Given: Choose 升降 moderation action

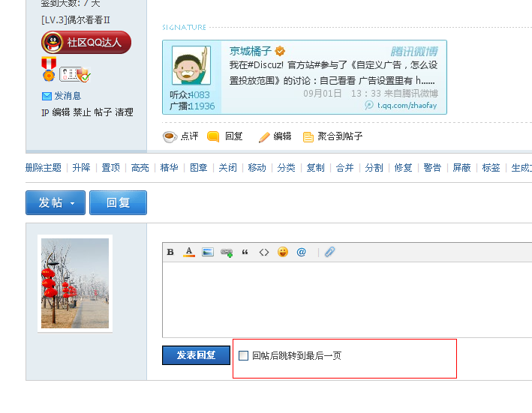Looking at the screenshot, I should pos(82,168).
